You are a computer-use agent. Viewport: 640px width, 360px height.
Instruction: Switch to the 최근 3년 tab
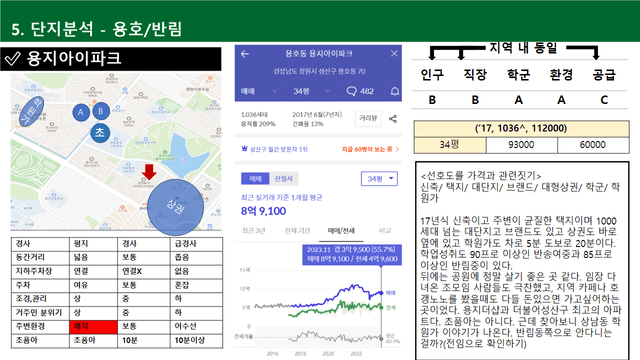(x=253, y=231)
